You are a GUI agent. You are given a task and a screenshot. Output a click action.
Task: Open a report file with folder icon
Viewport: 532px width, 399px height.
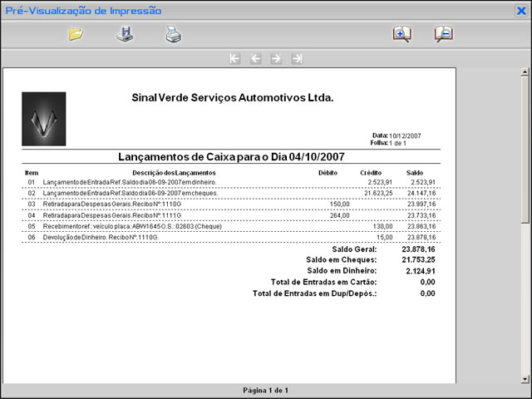[76, 34]
